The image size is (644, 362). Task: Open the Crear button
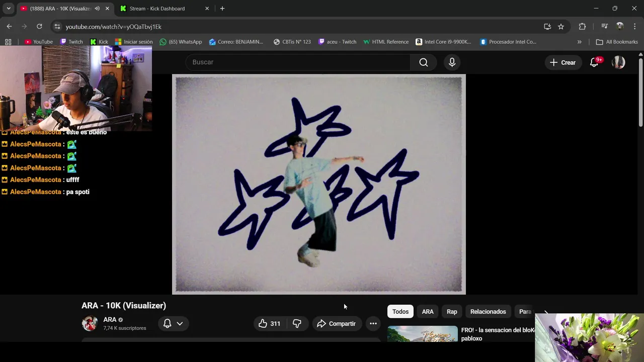pyautogui.click(x=562, y=62)
